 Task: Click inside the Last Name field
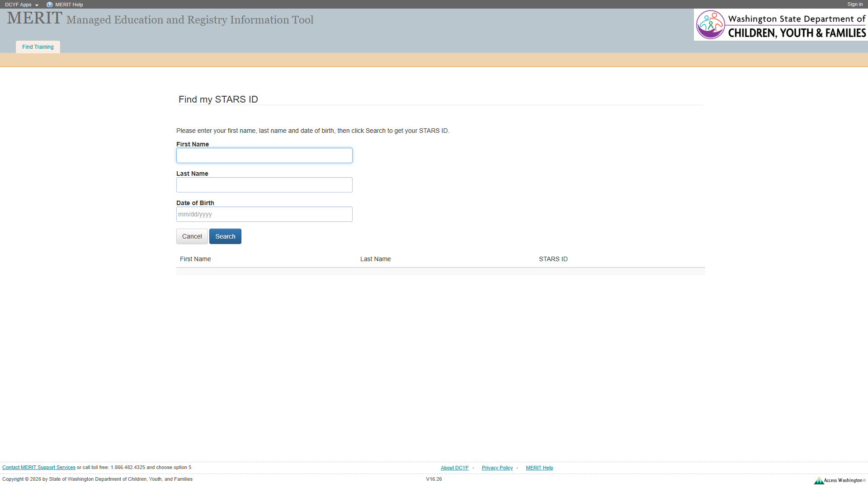264,184
